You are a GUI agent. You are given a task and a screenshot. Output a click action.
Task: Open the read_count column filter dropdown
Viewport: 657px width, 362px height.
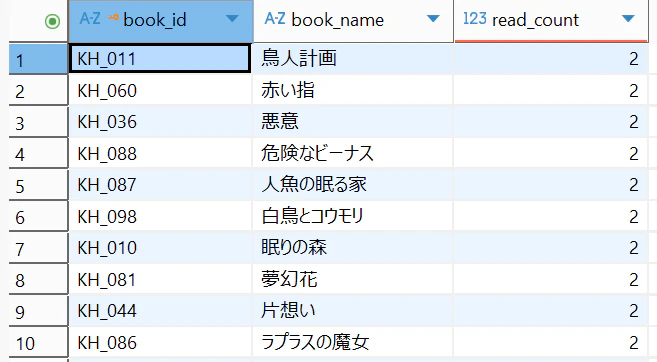click(628, 18)
